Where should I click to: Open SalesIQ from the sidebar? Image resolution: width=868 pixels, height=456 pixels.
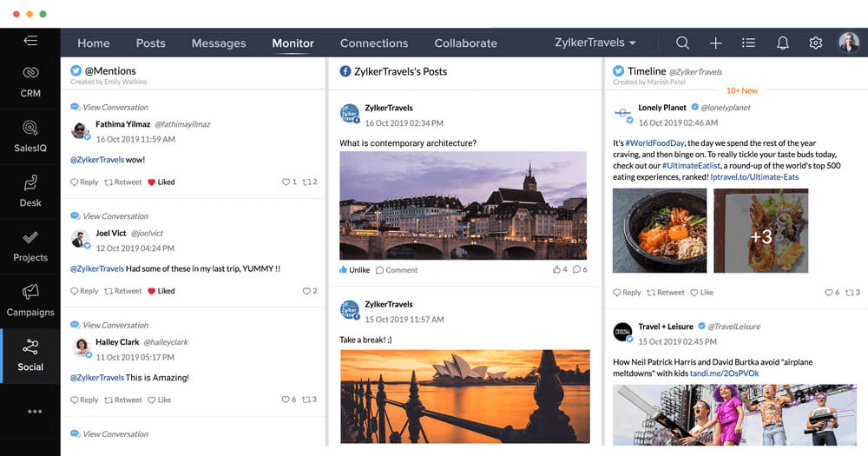point(30,137)
